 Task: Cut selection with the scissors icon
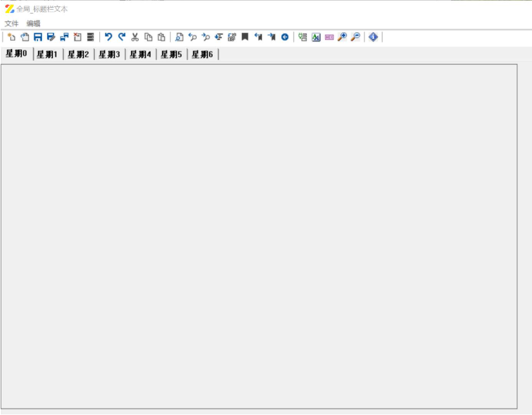pyautogui.click(x=135, y=37)
